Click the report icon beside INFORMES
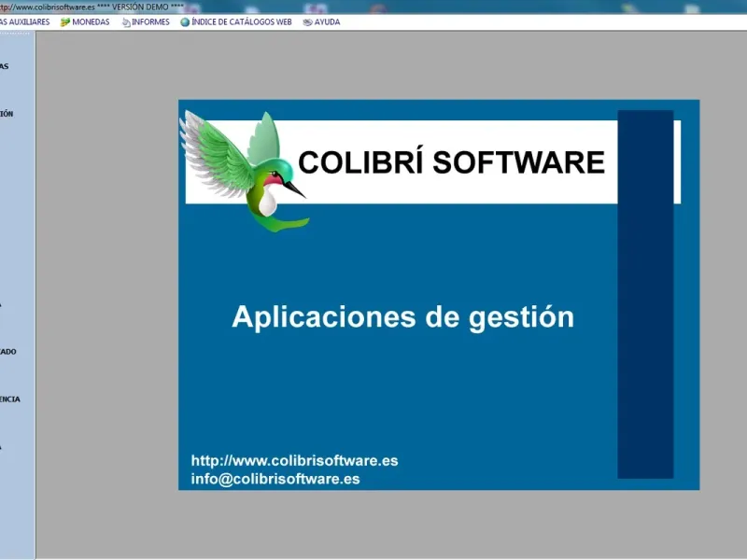This screenshot has width=747, height=560. (x=126, y=22)
